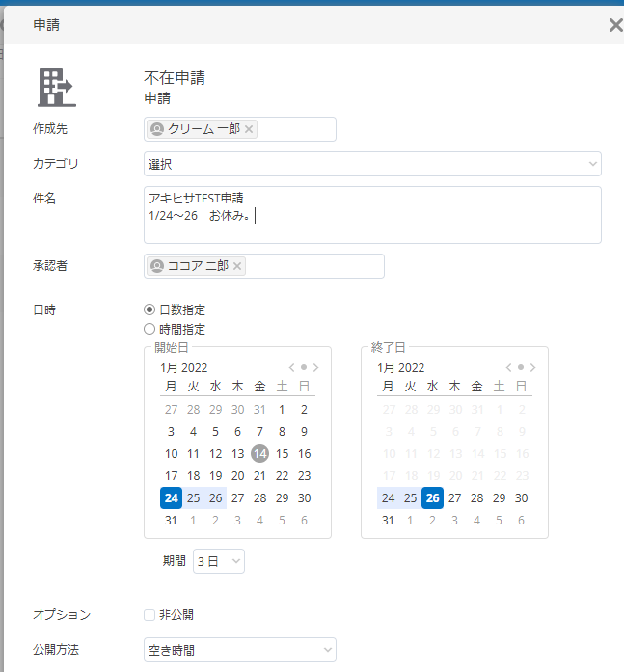Open the 公開方法 空き時間 dropdown
The width and height of the screenshot is (624, 672).
240,650
